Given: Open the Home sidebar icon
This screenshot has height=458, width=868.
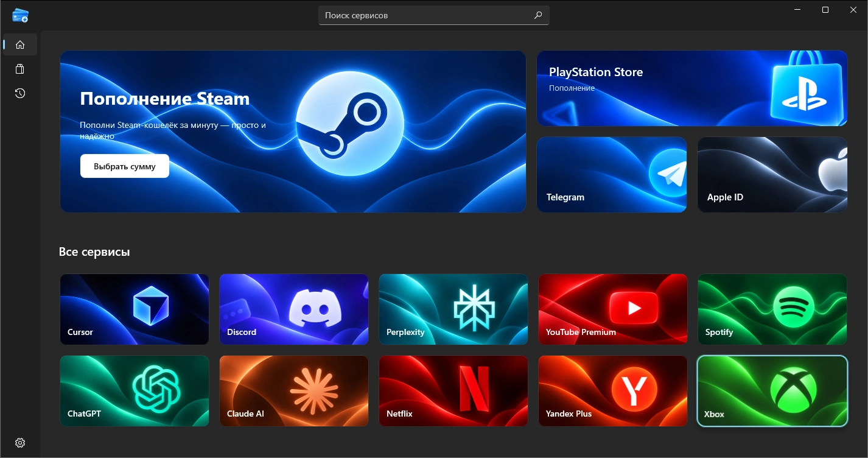Looking at the screenshot, I should coord(20,44).
